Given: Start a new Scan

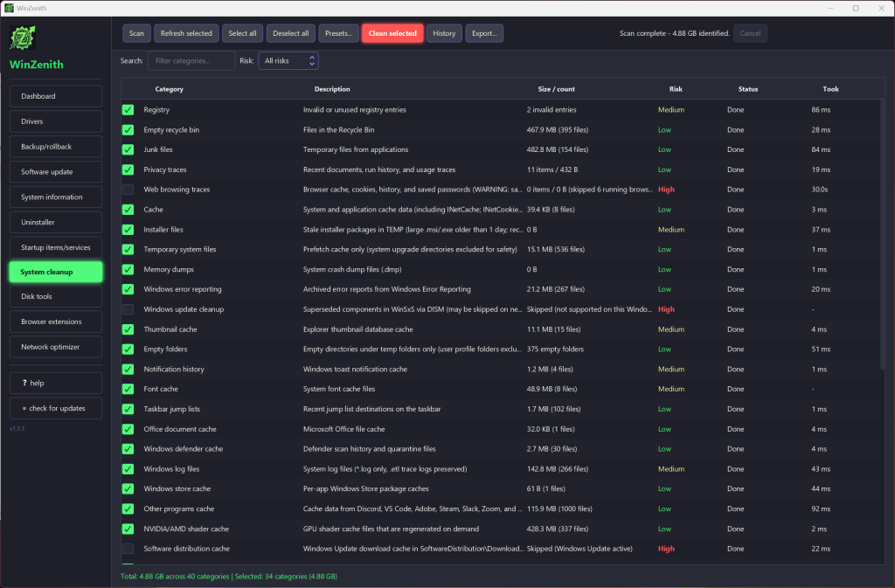Looking at the screenshot, I should [x=136, y=33].
